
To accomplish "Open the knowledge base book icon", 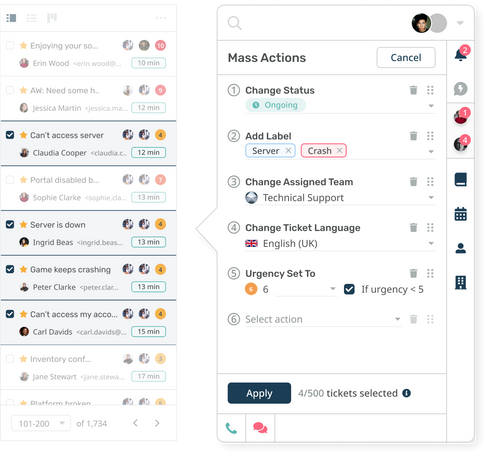I will click(461, 179).
